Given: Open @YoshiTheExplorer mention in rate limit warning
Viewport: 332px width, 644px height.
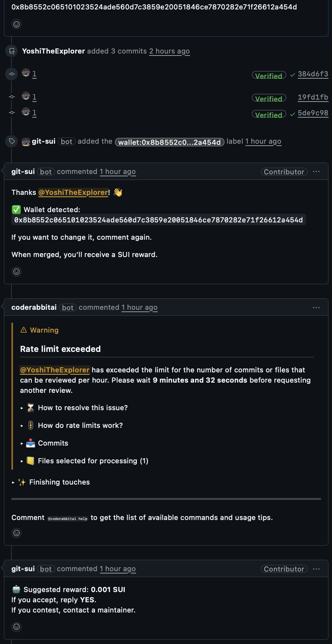Looking at the screenshot, I should [x=55, y=370].
